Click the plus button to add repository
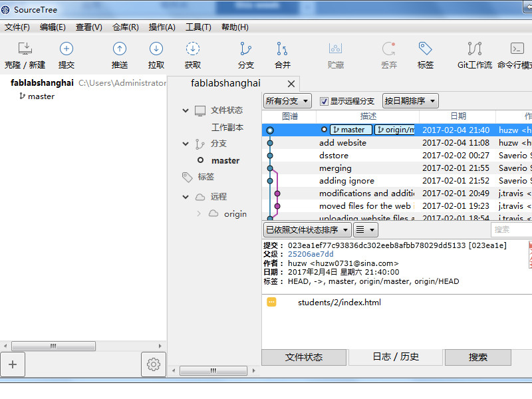 click(13, 364)
